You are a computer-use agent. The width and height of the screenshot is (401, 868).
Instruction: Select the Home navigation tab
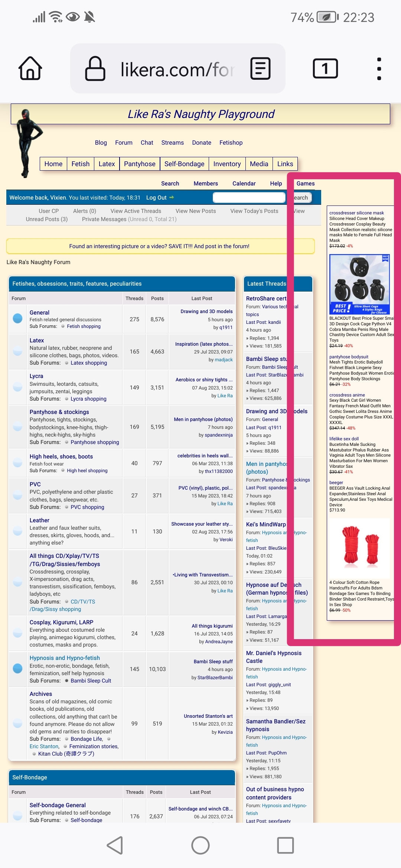pyautogui.click(x=53, y=164)
